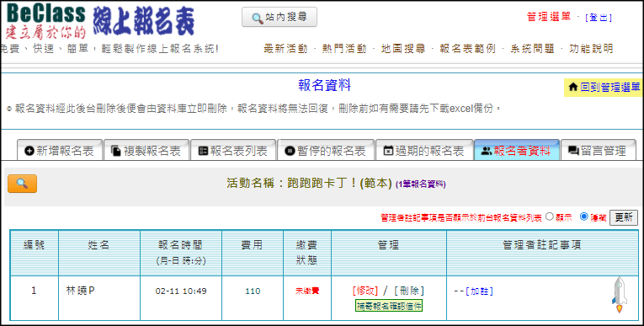Click 補寄報名確認信件 button
Screen dimensions: 644x326
click(389, 306)
